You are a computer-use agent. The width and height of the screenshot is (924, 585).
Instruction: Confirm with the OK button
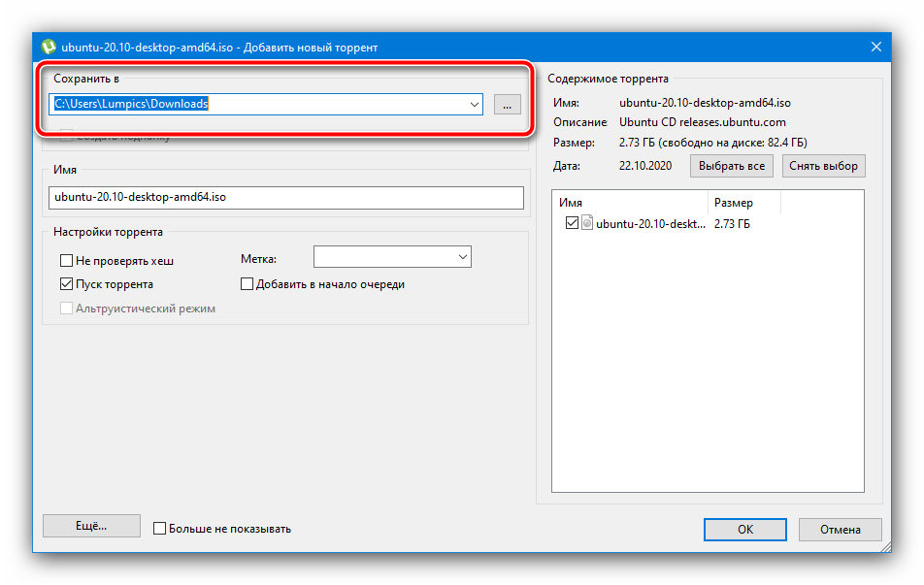(x=744, y=530)
